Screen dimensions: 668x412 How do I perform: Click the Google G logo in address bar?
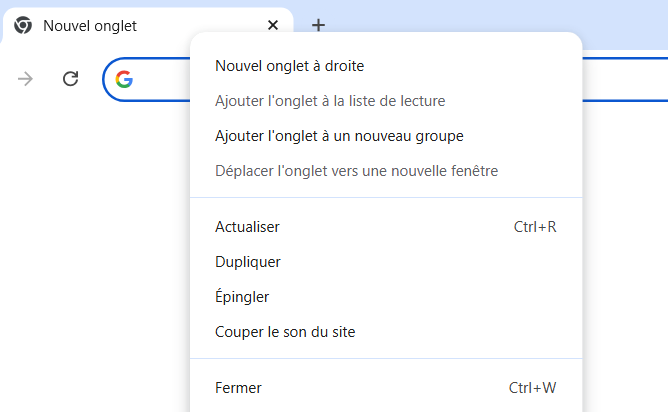(x=124, y=79)
